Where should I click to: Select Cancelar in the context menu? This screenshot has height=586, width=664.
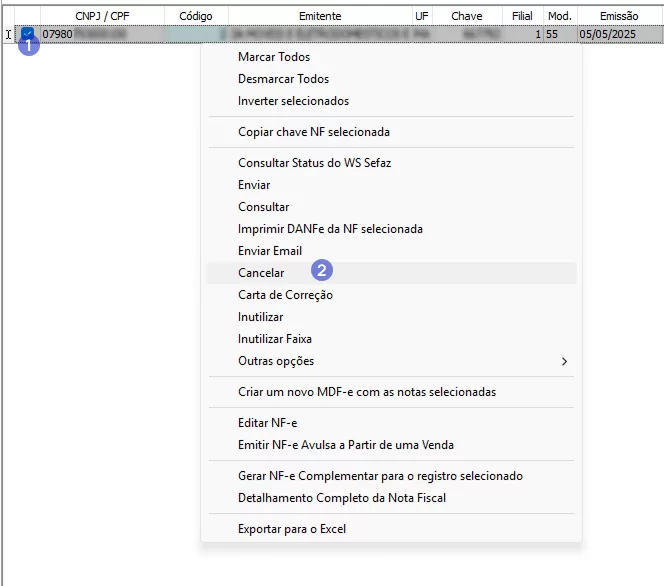point(261,273)
